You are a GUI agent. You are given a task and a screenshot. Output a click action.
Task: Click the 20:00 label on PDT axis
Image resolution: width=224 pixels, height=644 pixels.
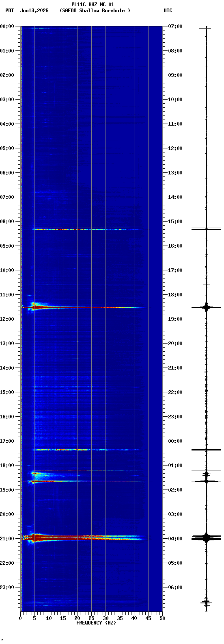7,514
